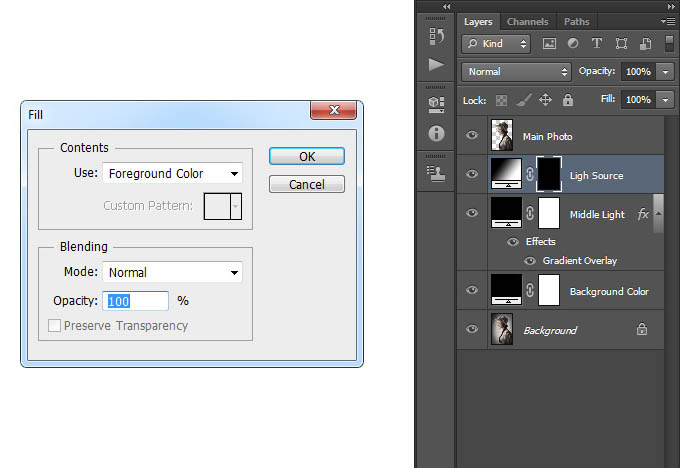Close the Fill dialog
The width and height of the screenshot is (700, 468).
tap(333, 110)
